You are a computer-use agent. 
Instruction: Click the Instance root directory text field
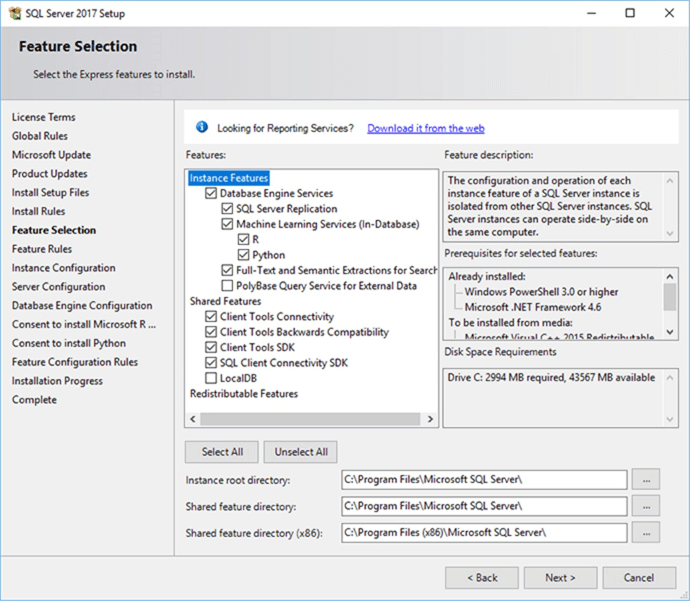click(484, 480)
